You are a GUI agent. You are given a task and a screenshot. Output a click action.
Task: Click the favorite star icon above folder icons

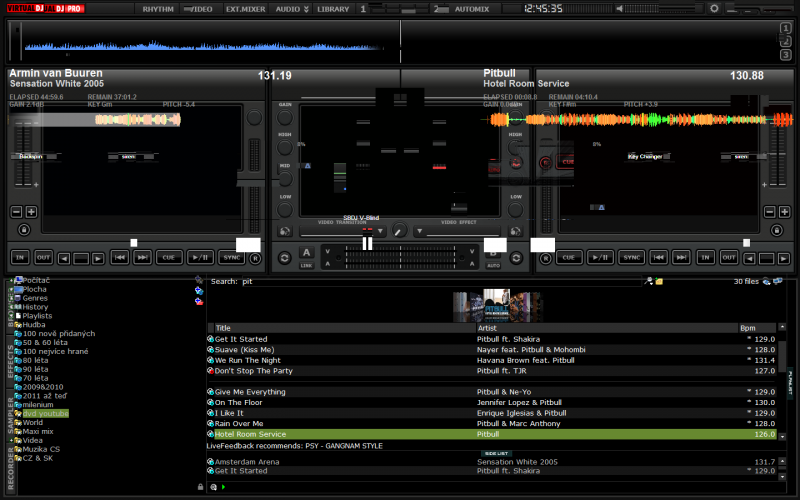pyautogui.click(x=198, y=280)
